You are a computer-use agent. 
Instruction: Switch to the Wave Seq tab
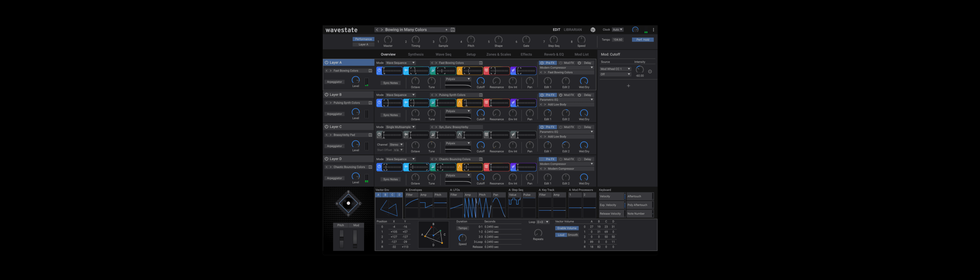(443, 54)
